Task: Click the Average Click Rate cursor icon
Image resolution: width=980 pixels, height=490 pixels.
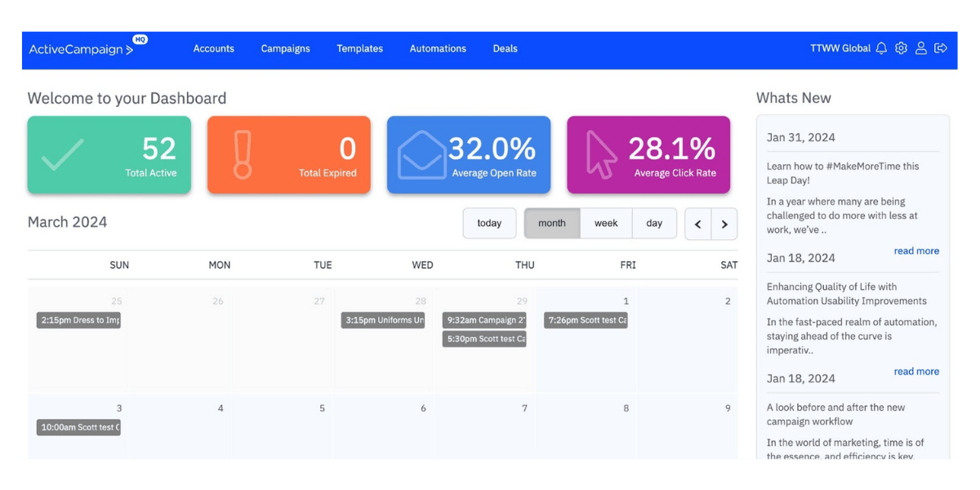Action: [599, 154]
